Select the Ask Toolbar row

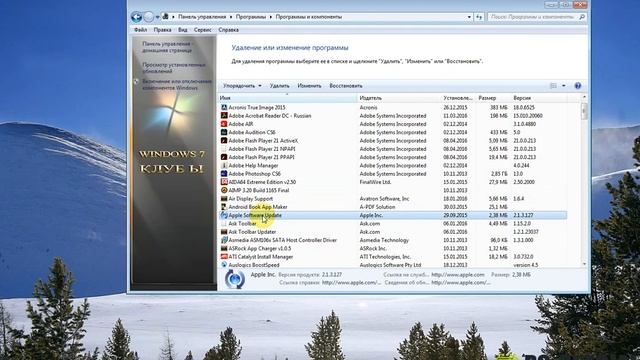(x=393, y=223)
